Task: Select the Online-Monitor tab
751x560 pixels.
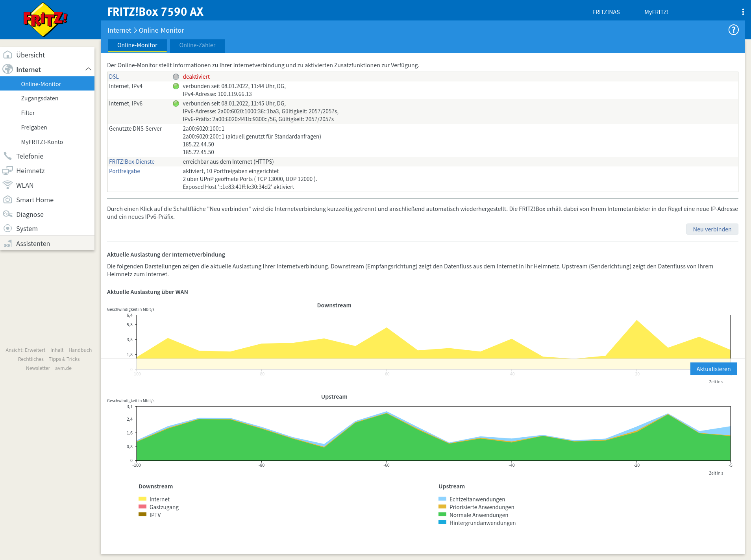Action: [x=137, y=45]
